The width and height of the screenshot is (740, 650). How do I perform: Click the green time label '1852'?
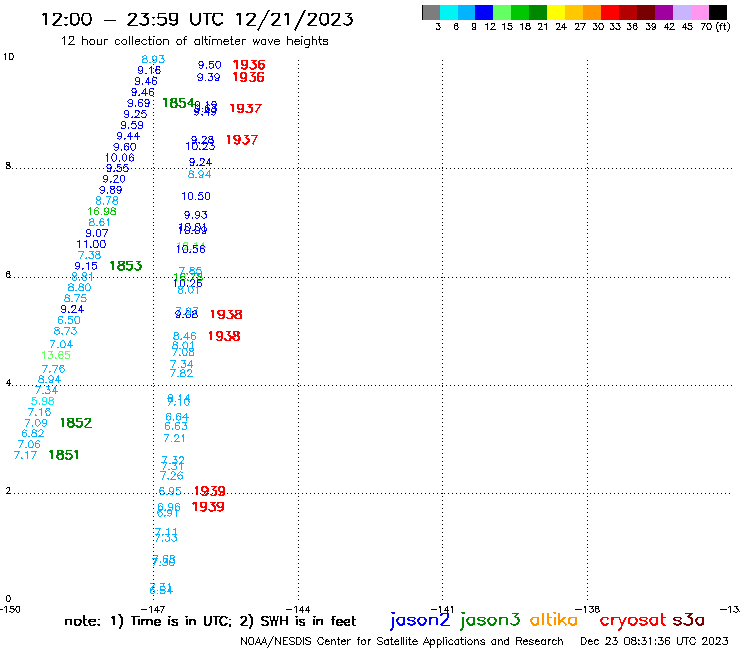point(76,422)
